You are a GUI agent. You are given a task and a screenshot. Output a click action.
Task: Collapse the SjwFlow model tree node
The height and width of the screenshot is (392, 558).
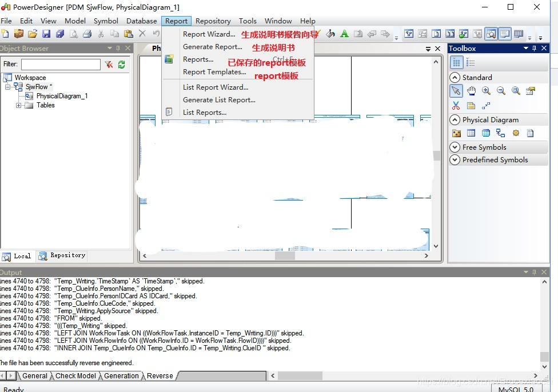coord(7,87)
